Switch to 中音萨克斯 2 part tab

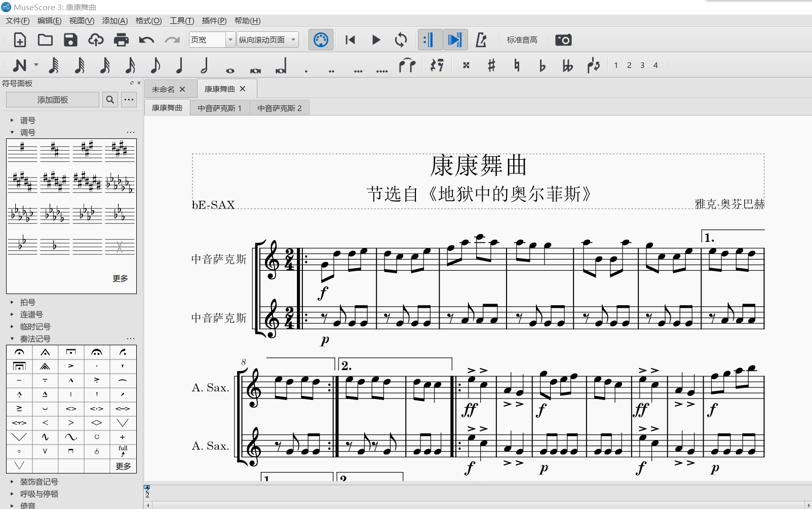279,108
